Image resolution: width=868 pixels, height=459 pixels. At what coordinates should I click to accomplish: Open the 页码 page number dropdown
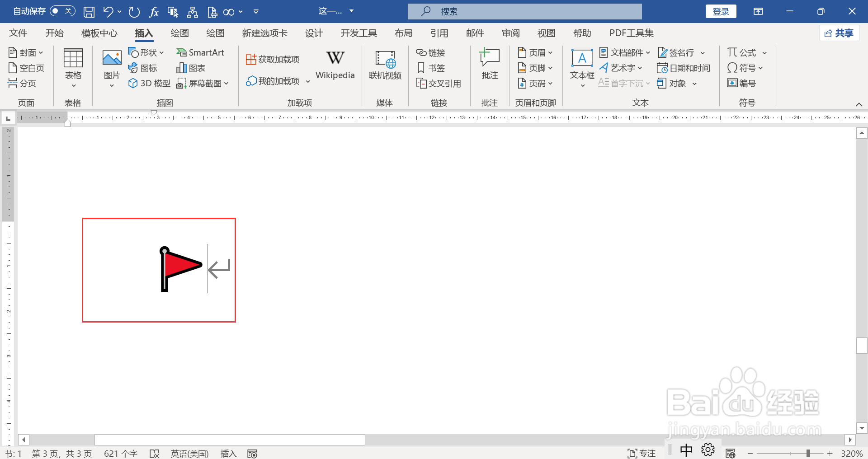(x=535, y=84)
